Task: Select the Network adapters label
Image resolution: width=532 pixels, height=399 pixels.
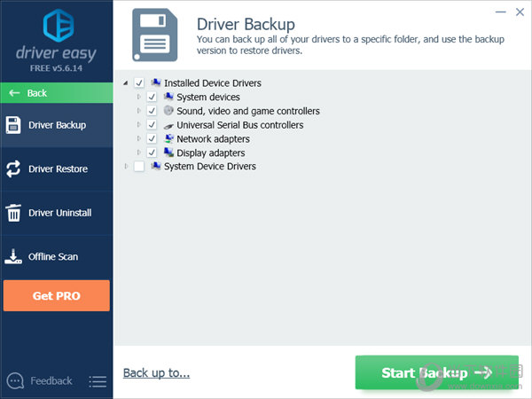Action: tap(213, 139)
